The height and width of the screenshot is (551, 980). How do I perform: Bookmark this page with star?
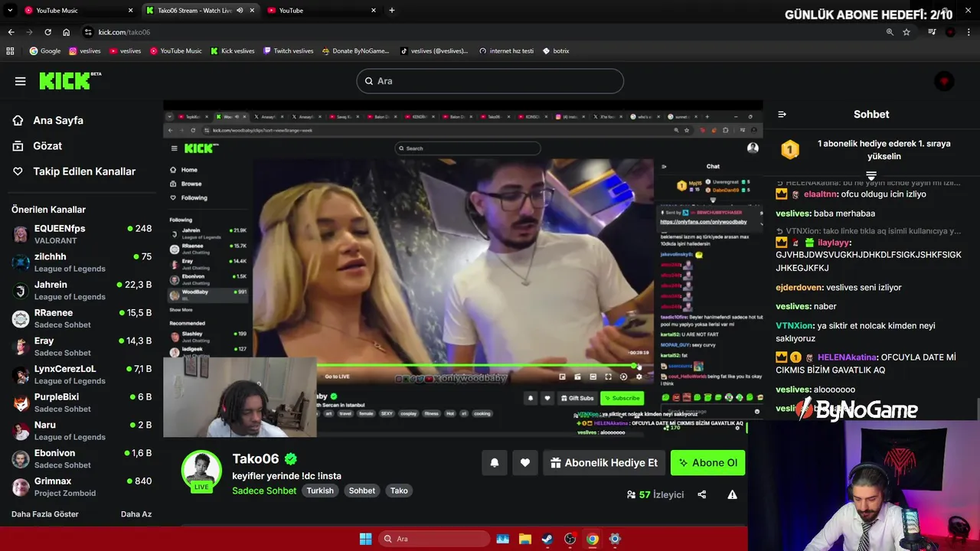pos(906,32)
